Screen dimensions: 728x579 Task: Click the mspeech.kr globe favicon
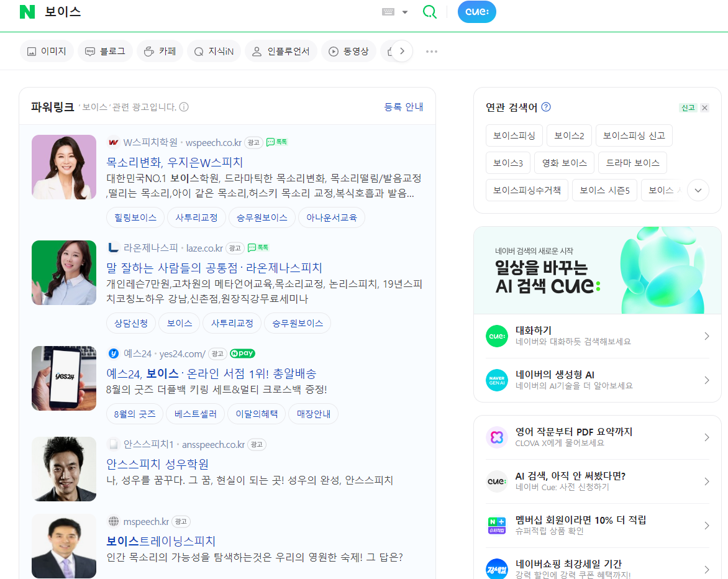113,521
